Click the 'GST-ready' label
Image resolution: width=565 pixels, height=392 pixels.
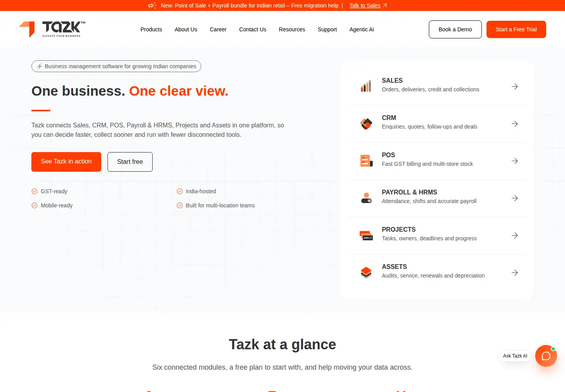(x=54, y=191)
